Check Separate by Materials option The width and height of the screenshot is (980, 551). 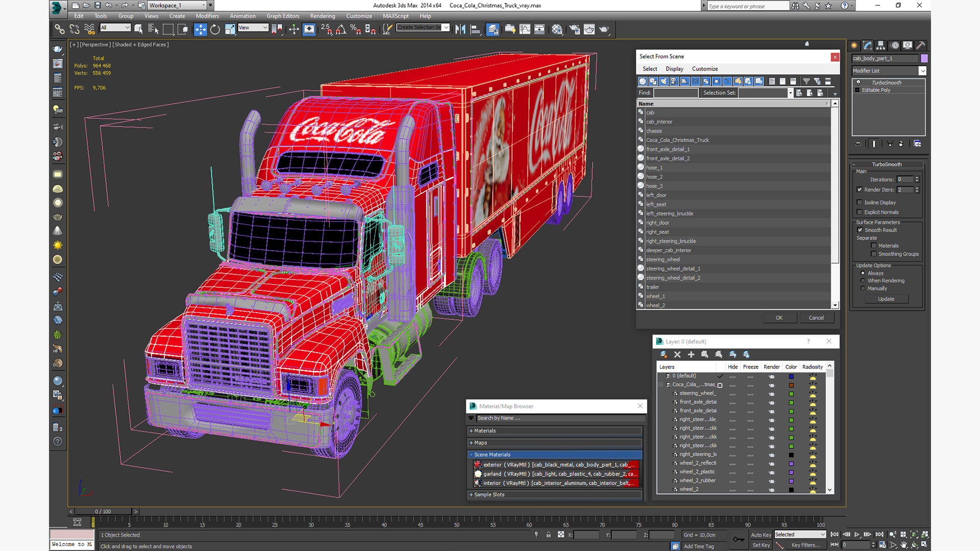coord(874,246)
